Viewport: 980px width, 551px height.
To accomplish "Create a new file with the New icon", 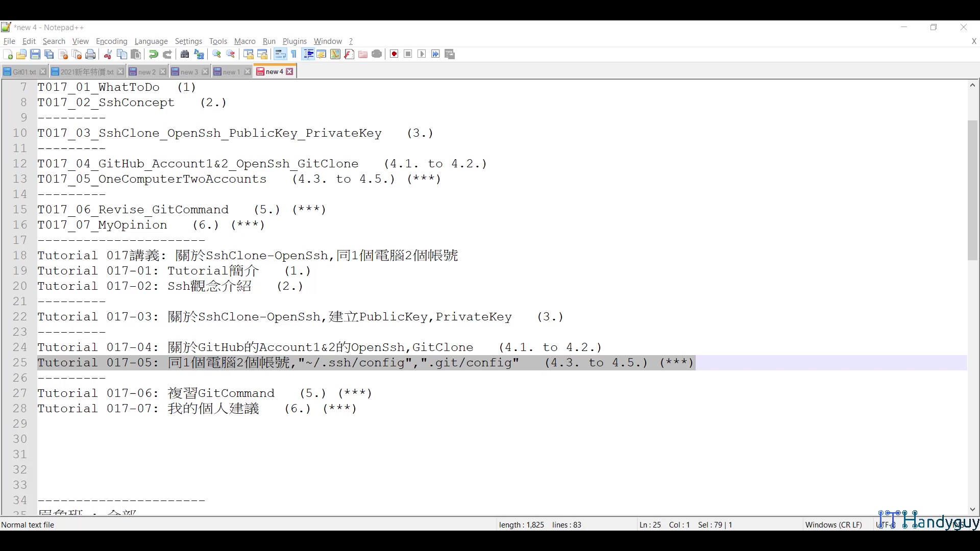I will coord(8,54).
